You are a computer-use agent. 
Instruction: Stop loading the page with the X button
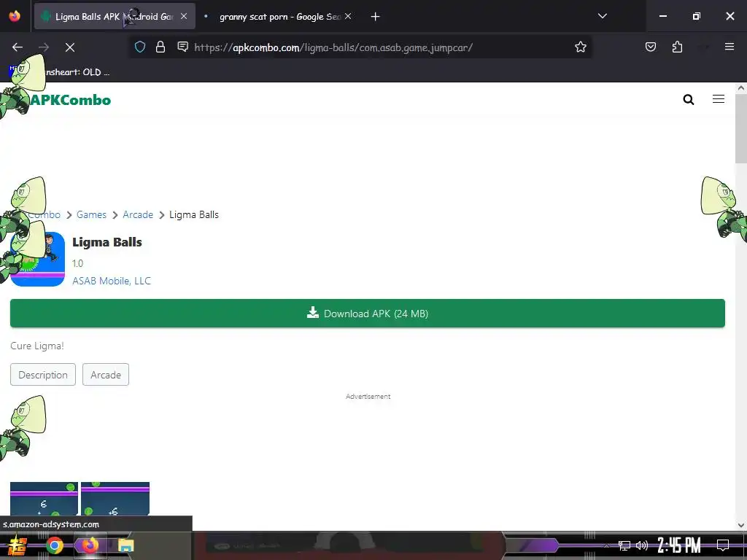(69, 47)
